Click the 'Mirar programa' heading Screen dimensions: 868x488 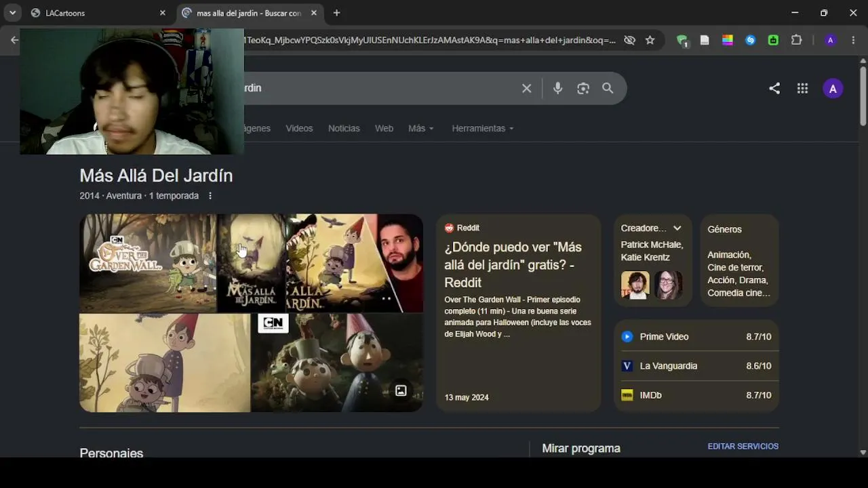point(581,448)
